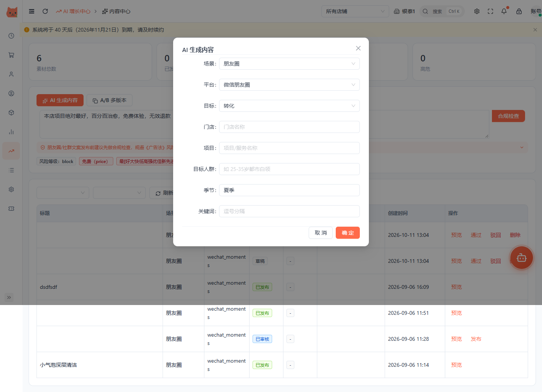Click the 已审核 status tag

262,339
